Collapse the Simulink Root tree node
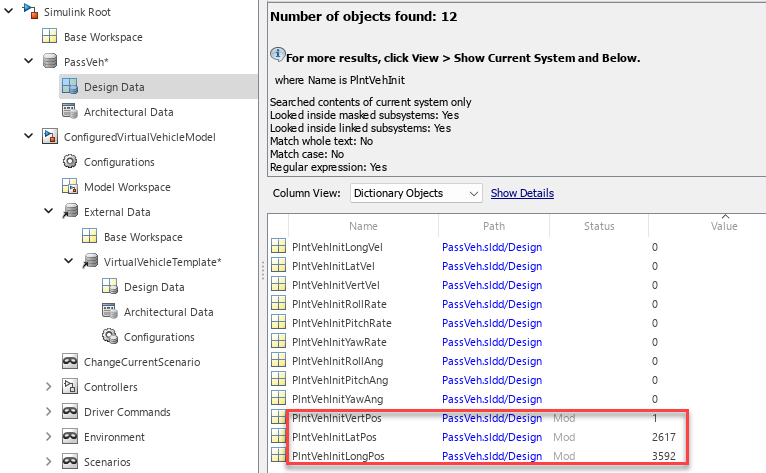This screenshot has height=473, width=766. pos(10,12)
